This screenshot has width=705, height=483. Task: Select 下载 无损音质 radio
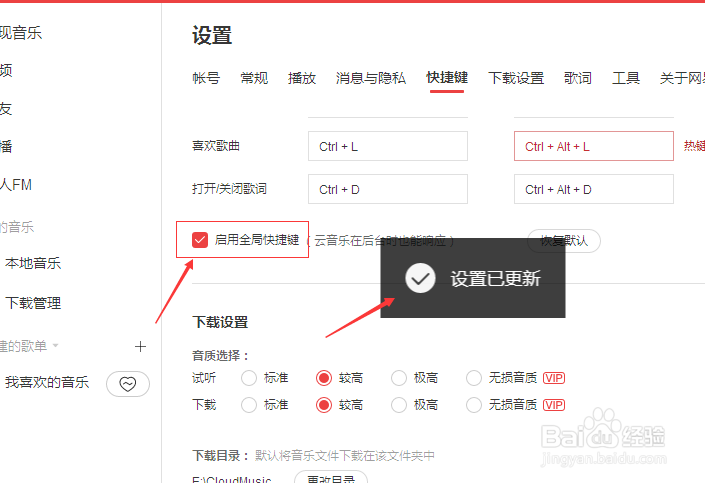tap(474, 405)
